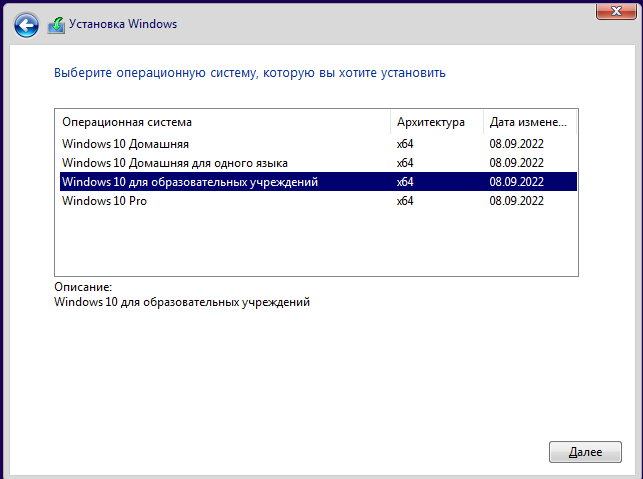Click the Установка Windows title text
This screenshot has height=479, width=643.
[x=123, y=24]
